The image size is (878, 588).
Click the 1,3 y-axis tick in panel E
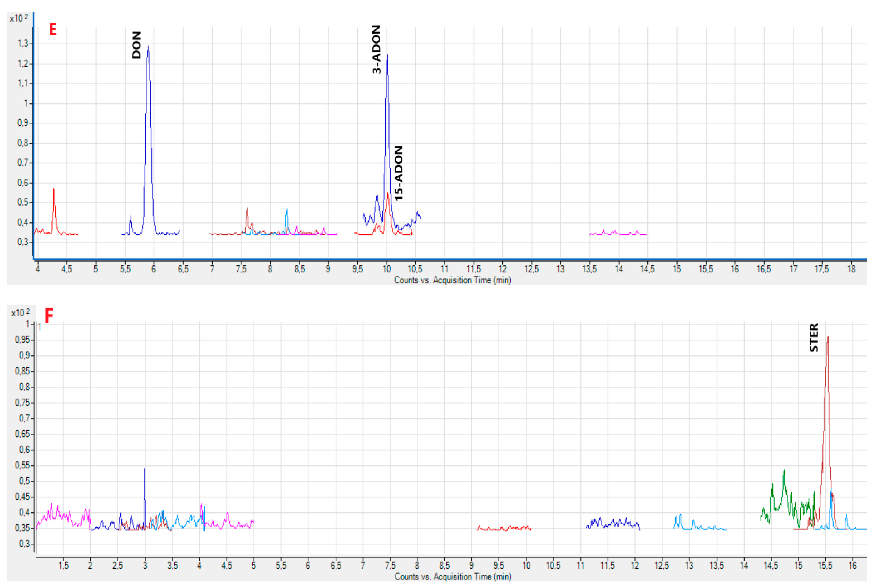click(x=23, y=44)
